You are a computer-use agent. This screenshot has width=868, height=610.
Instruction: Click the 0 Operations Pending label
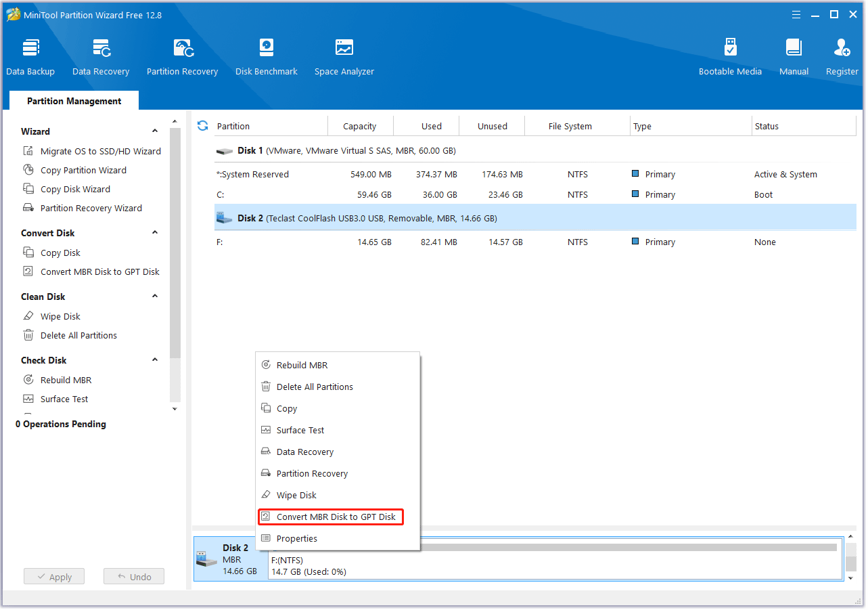tap(61, 424)
